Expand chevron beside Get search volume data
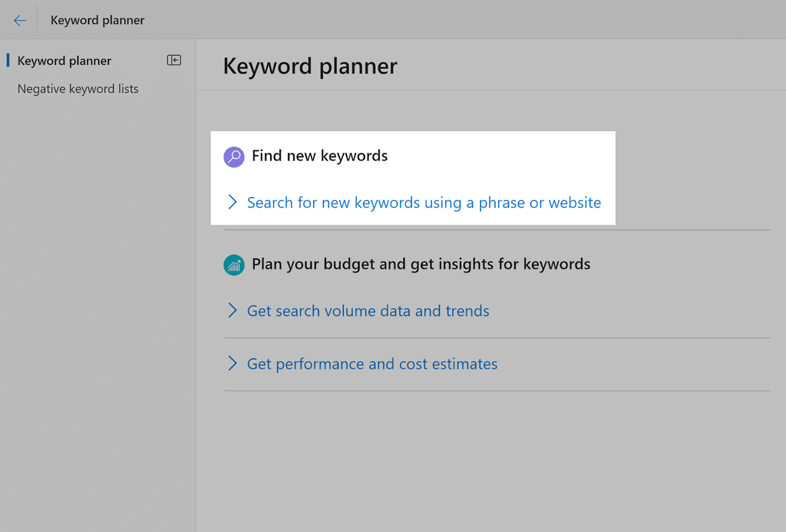The height and width of the screenshot is (532, 786). pos(232,310)
